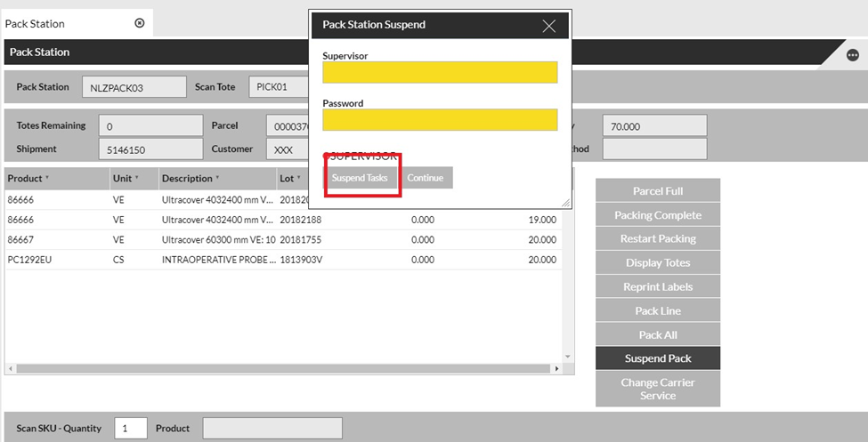The width and height of the screenshot is (868, 442).
Task: Open Display Totes
Action: (x=657, y=263)
